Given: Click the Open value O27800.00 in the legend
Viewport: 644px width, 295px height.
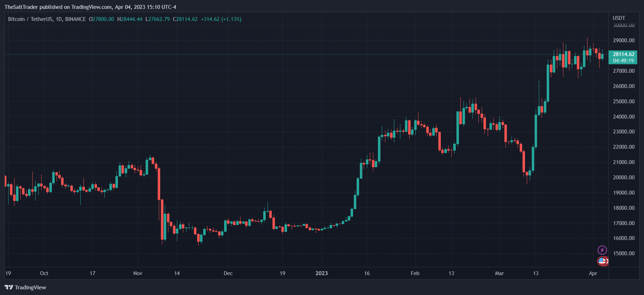Looking at the screenshot, I should click(102, 19).
